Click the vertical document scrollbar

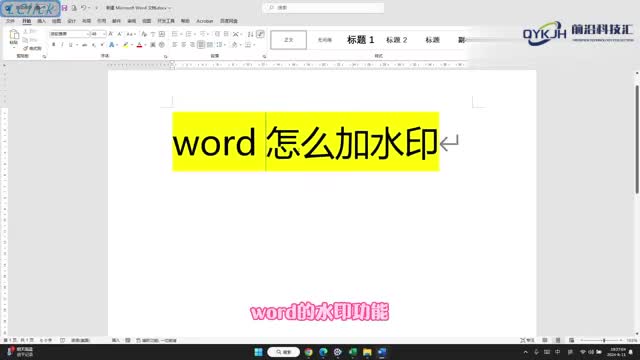coord(637,139)
